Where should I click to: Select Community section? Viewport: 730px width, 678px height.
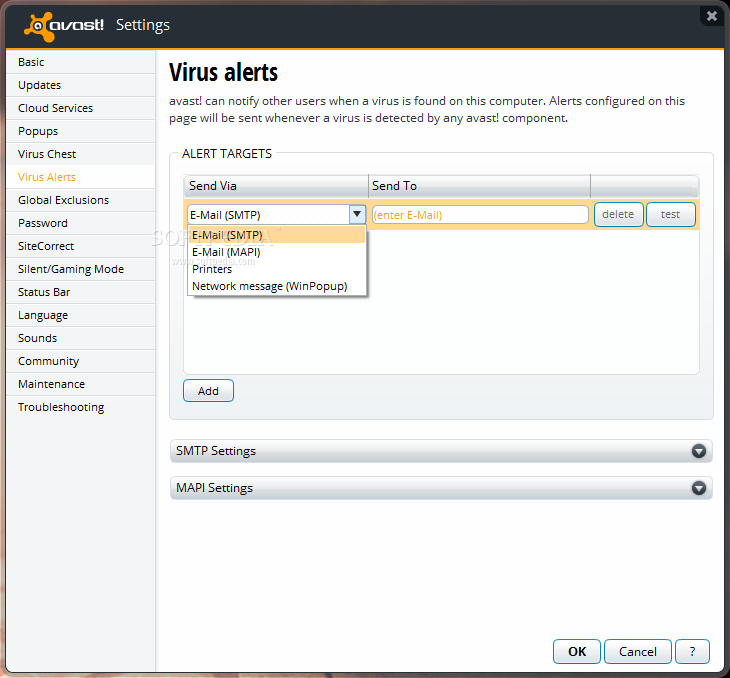tap(81, 361)
